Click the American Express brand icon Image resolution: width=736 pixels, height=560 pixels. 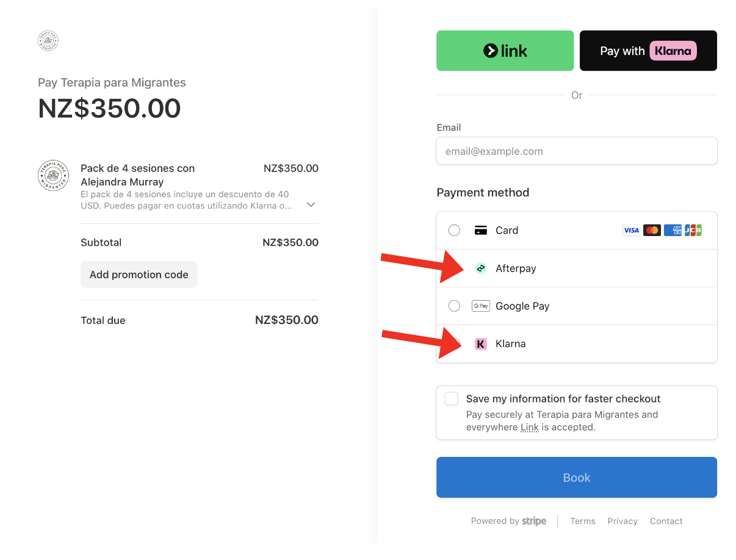[x=673, y=231]
